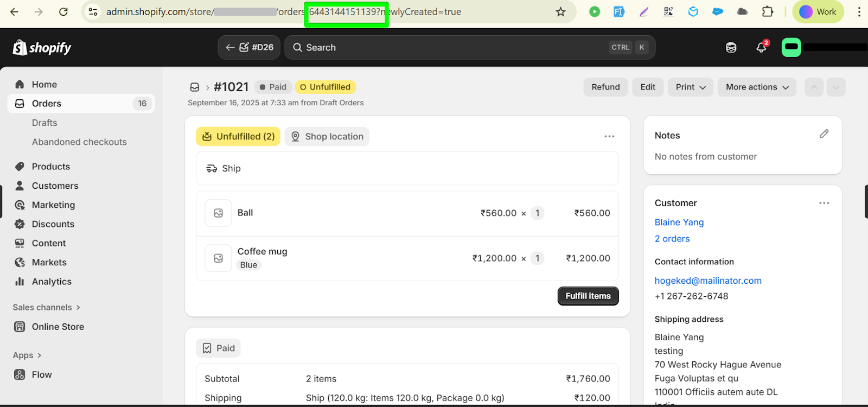Edit notes with the pencil icon
The image size is (868, 407).
[x=824, y=133]
